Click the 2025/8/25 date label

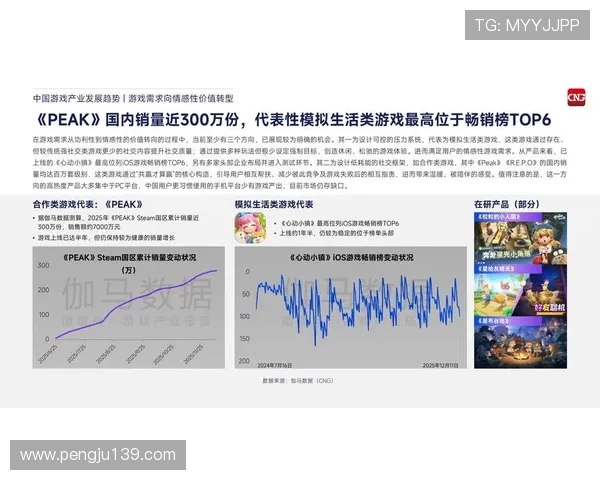click(106, 354)
